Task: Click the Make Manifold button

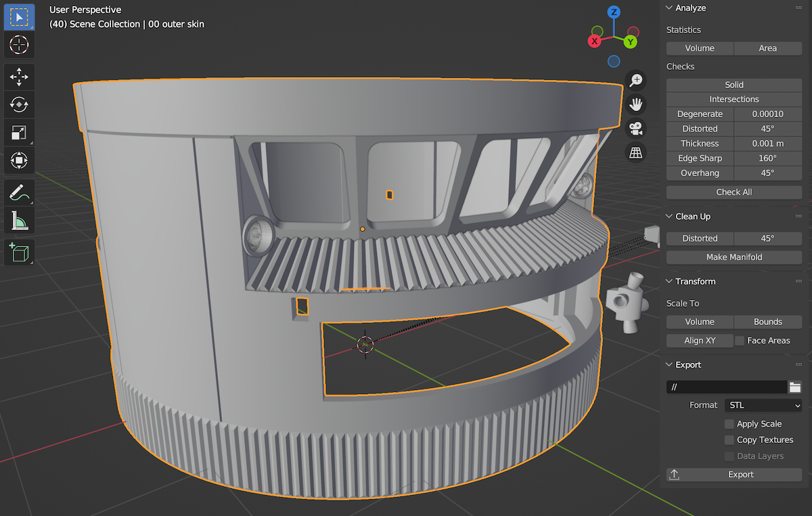Action: 734,257
